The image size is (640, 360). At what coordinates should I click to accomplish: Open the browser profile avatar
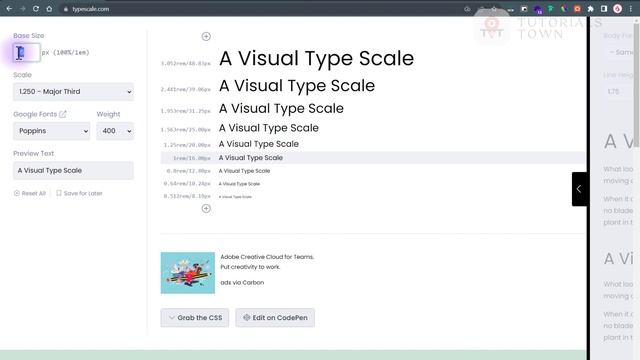pos(617,9)
